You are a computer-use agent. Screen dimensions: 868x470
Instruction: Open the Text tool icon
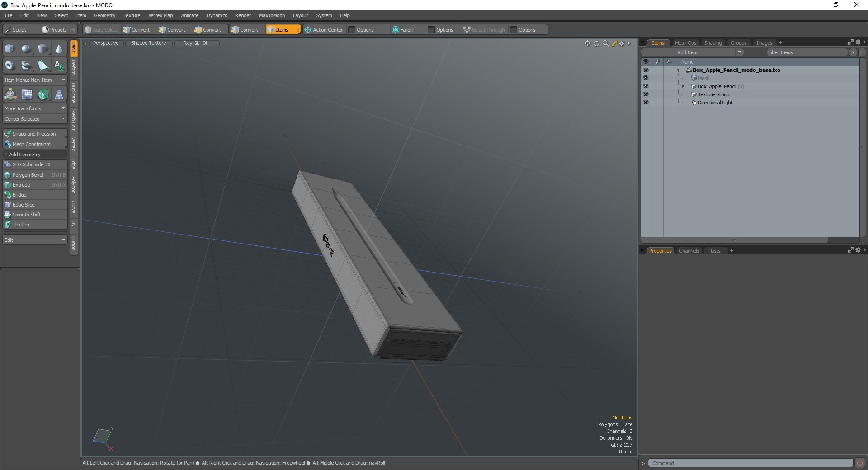tap(59, 66)
